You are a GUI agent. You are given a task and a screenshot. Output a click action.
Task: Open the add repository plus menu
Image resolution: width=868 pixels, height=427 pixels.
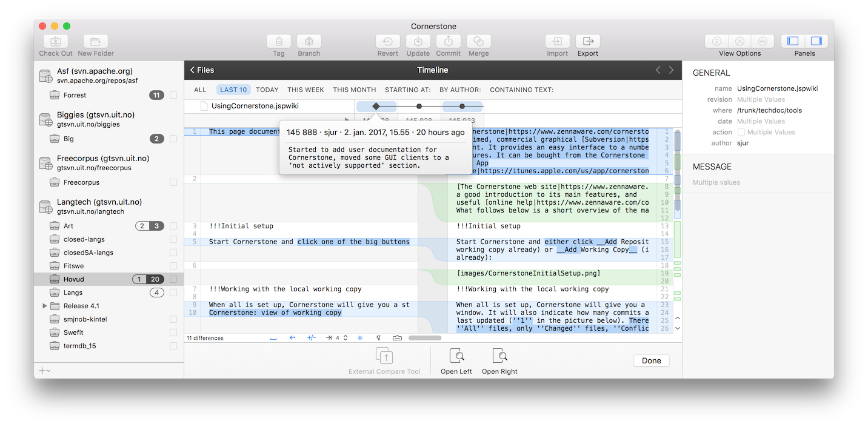coord(44,370)
